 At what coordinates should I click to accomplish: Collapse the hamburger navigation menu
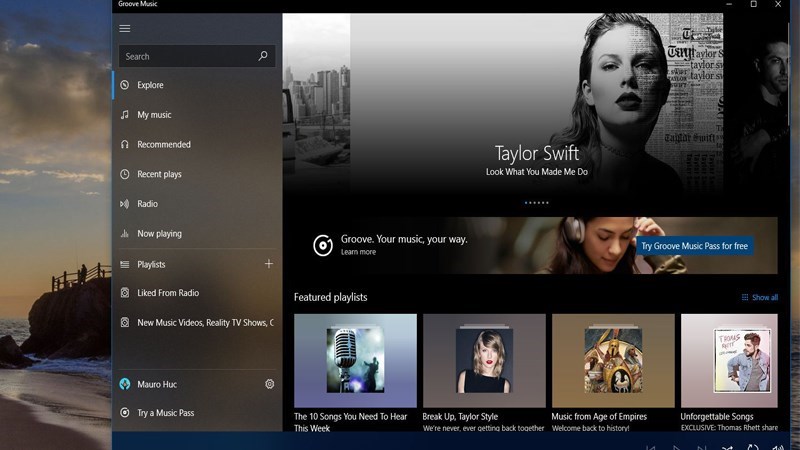[x=125, y=28]
